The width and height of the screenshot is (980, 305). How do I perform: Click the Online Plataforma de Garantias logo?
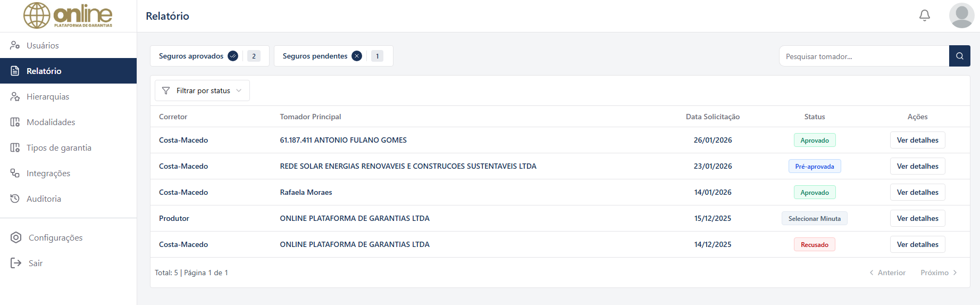pos(68,15)
